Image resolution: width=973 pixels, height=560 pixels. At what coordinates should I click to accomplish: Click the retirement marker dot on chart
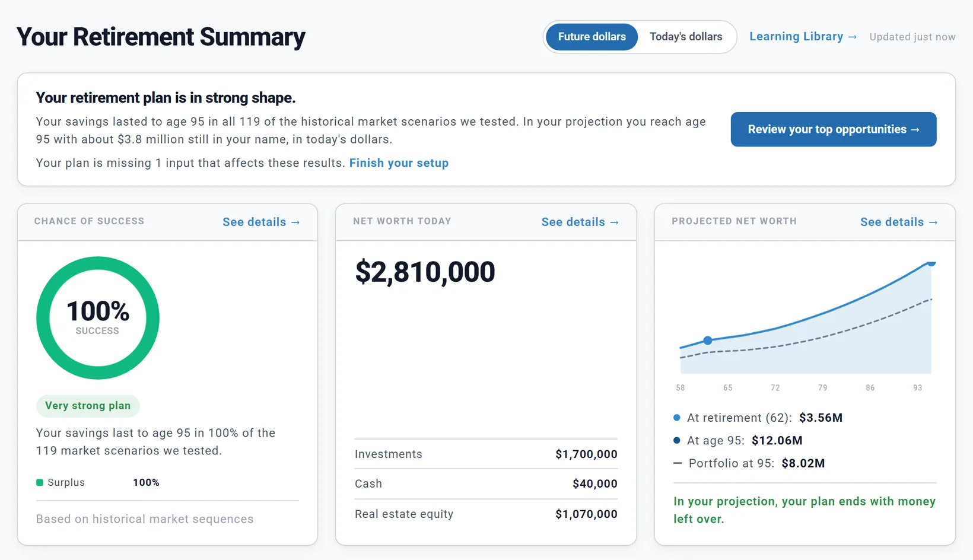point(707,341)
